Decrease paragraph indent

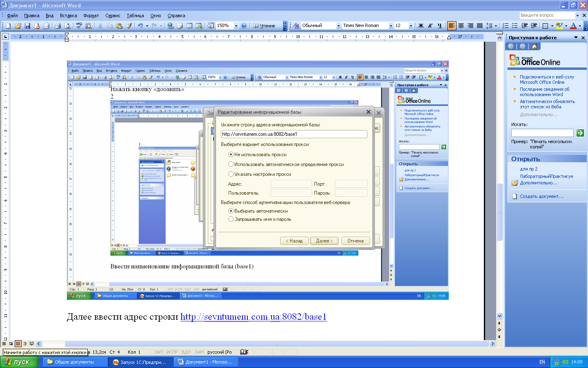click(x=524, y=26)
